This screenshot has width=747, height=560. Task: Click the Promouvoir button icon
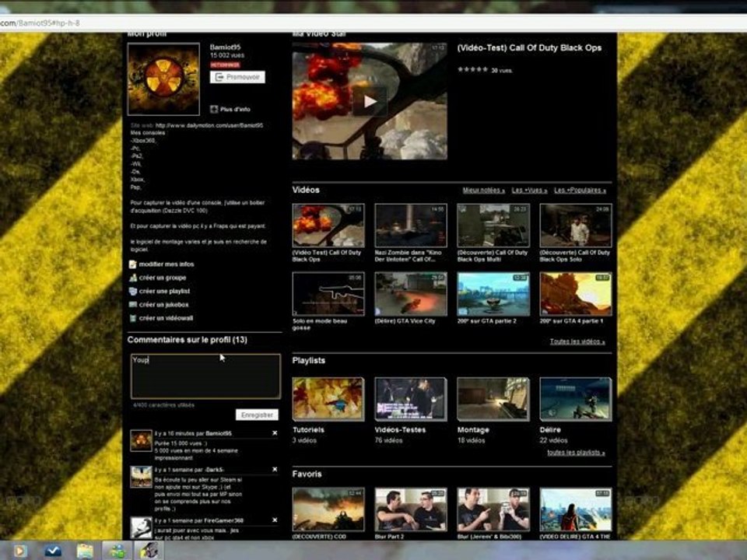(x=219, y=77)
